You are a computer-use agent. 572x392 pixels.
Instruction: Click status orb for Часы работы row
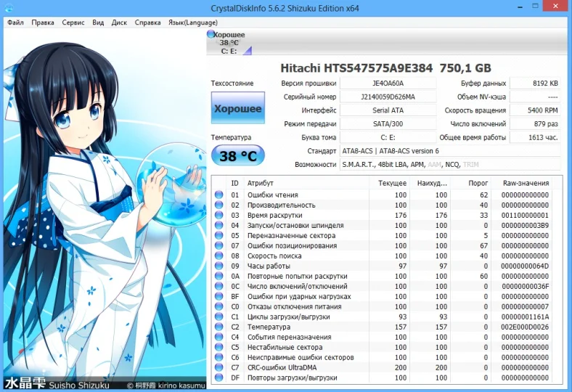(x=219, y=266)
